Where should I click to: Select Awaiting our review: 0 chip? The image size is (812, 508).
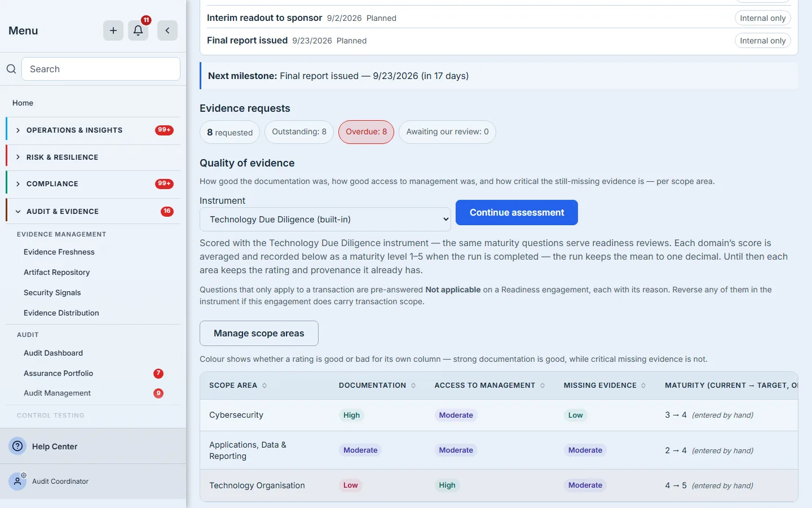pyautogui.click(x=448, y=132)
